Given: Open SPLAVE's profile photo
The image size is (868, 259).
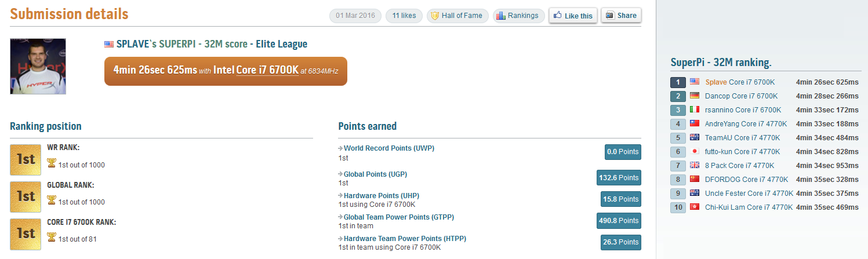Looking at the screenshot, I should [38, 66].
